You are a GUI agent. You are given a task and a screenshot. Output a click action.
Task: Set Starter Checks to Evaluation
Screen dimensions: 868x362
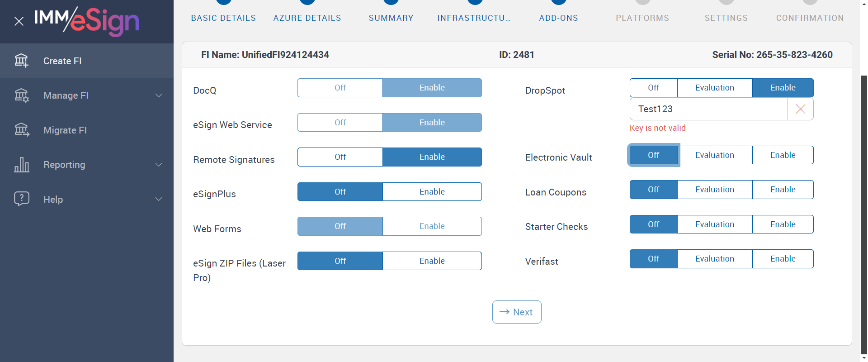(x=715, y=224)
